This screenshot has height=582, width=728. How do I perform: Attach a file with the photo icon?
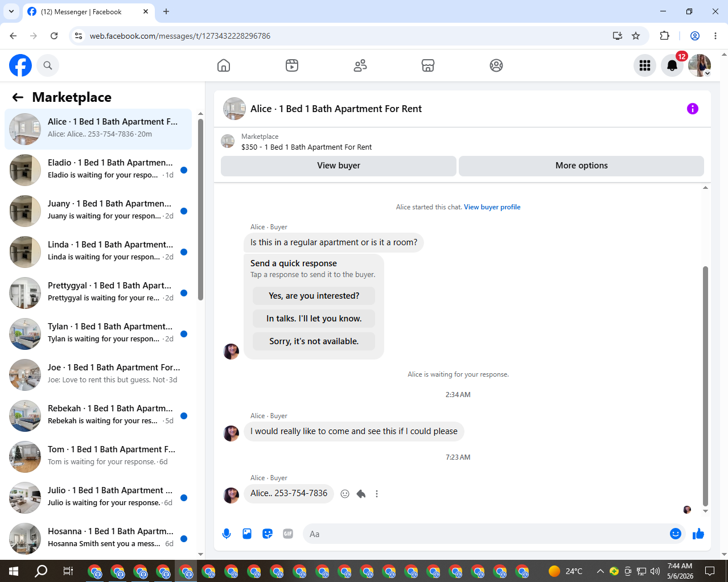tap(247, 534)
